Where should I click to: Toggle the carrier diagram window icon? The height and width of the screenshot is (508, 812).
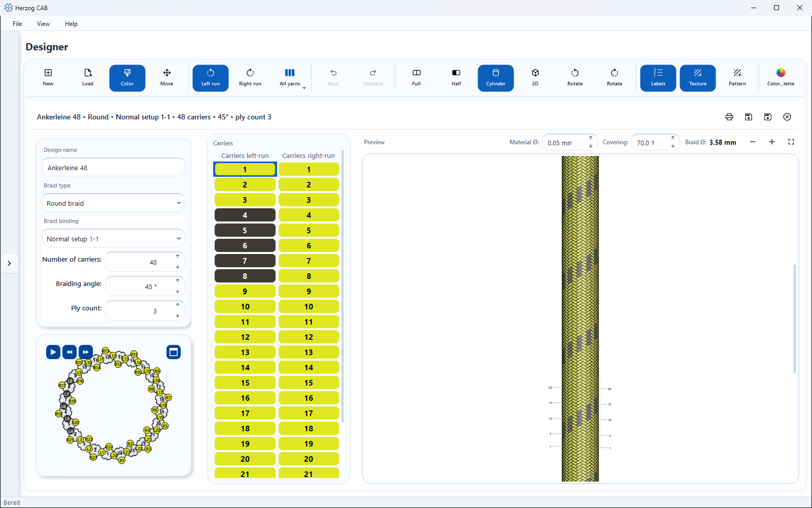click(174, 352)
